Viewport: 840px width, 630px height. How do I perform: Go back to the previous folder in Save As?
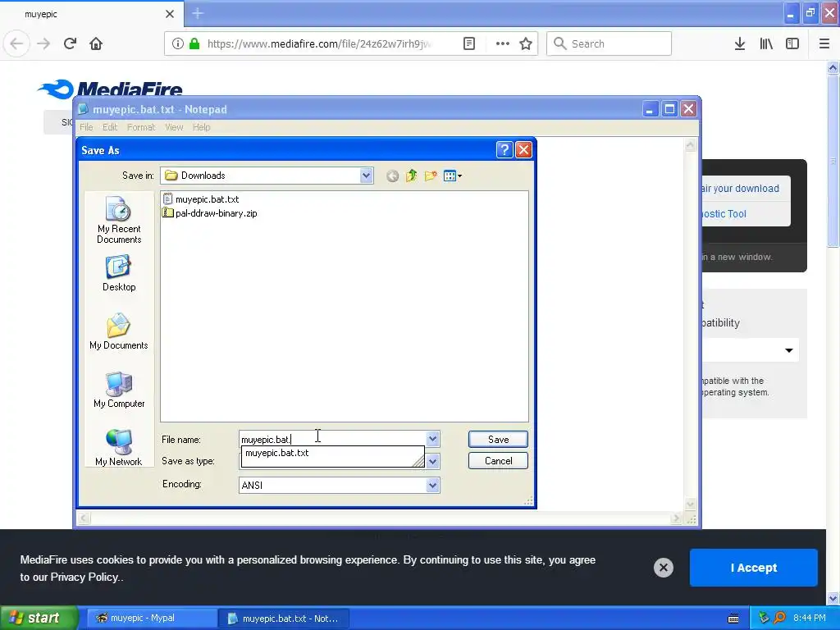point(392,176)
